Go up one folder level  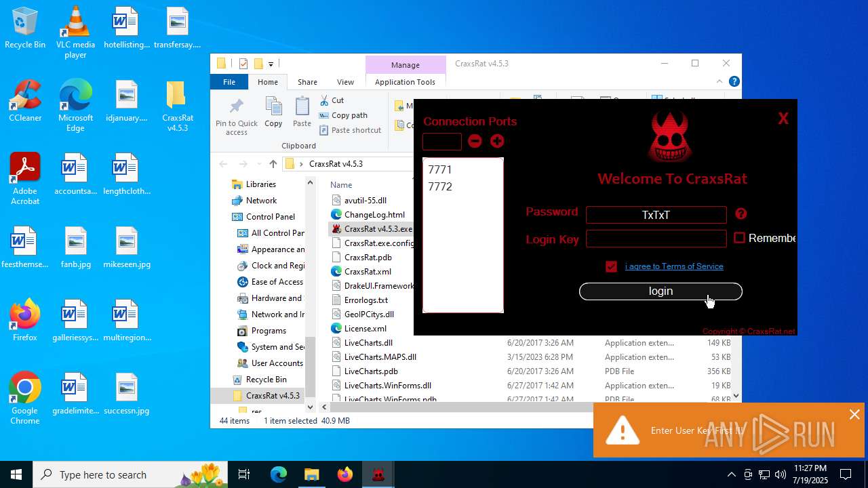click(x=273, y=164)
